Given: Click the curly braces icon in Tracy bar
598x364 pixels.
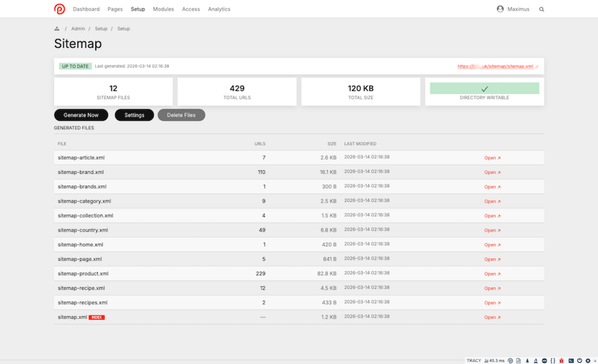Looking at the screenshot, I should point(553,360).
